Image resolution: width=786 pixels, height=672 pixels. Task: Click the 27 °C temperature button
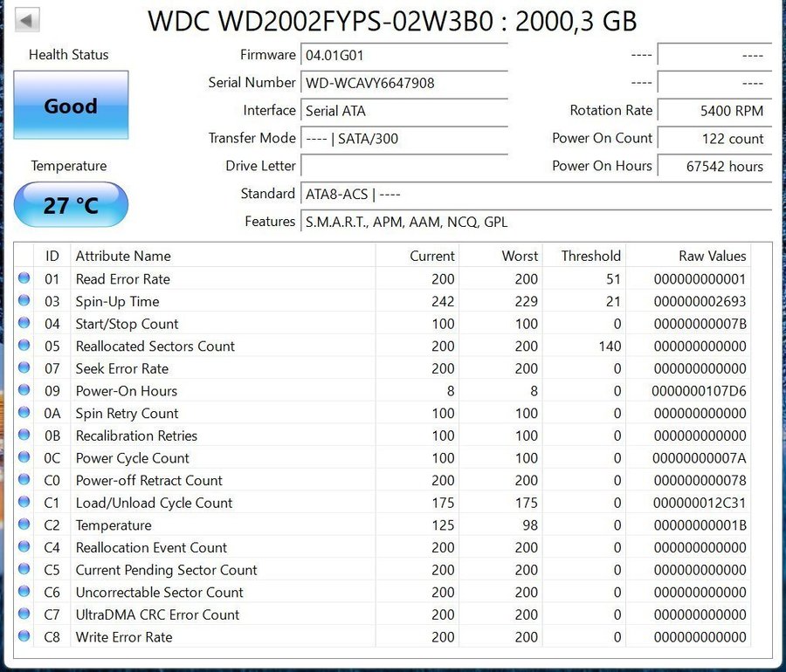[x=71, y=205]
